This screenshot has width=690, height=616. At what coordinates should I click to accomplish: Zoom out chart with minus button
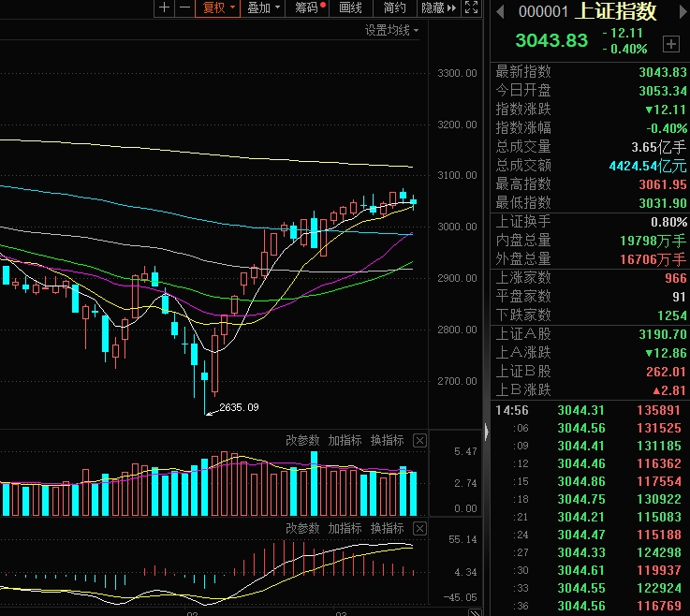click(x=184, y=7)
